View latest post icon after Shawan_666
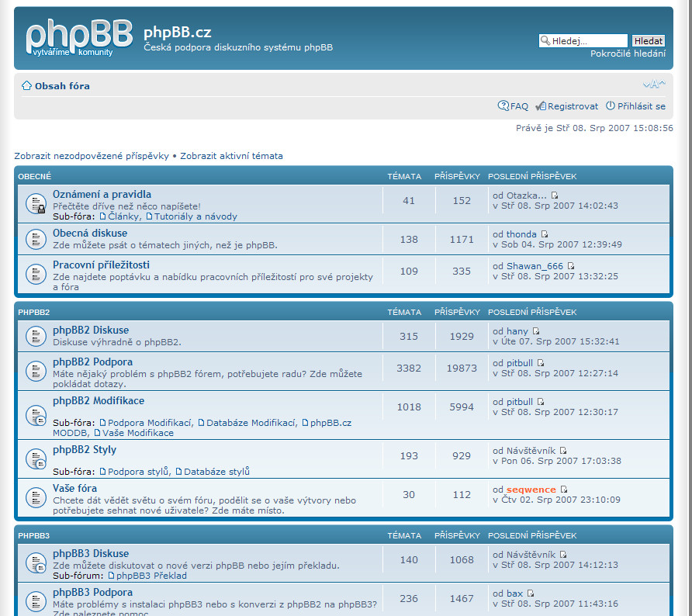The width and height of the screenshot is (692, 616). pyautogui.click(x=571, y=266)
